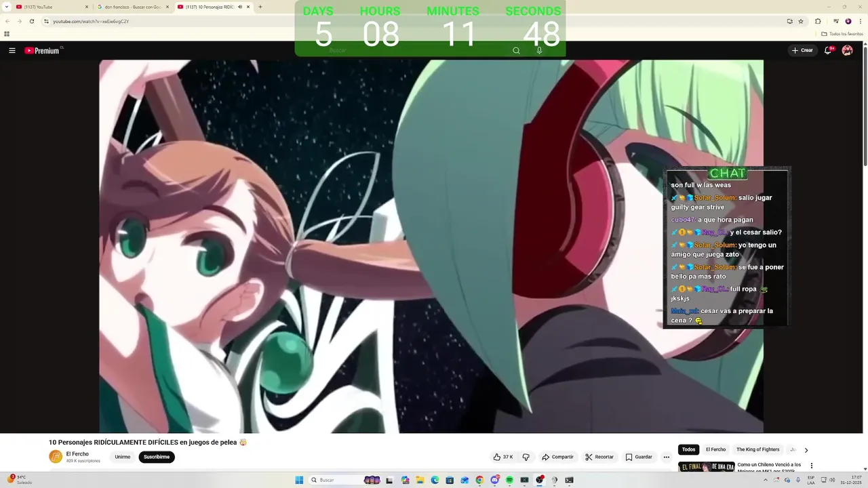Open the El Fercho channel name link
This screenshot has width=868, height=488.
[x=77, y=454]
